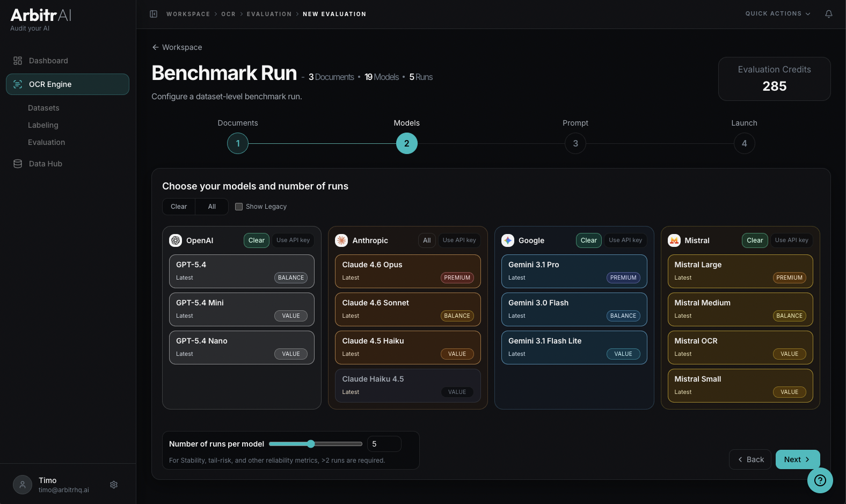The height and width of the screenshot is (504, 846).
Task: Open Dashboard in the sidebar
Action: (x=68, y=61)
